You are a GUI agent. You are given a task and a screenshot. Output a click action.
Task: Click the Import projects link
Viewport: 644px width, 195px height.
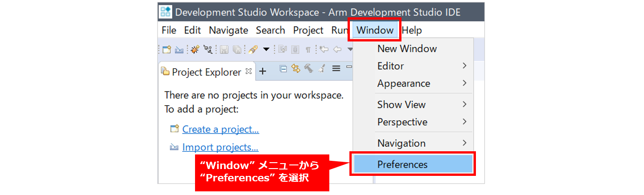click(x=220, y=148)
